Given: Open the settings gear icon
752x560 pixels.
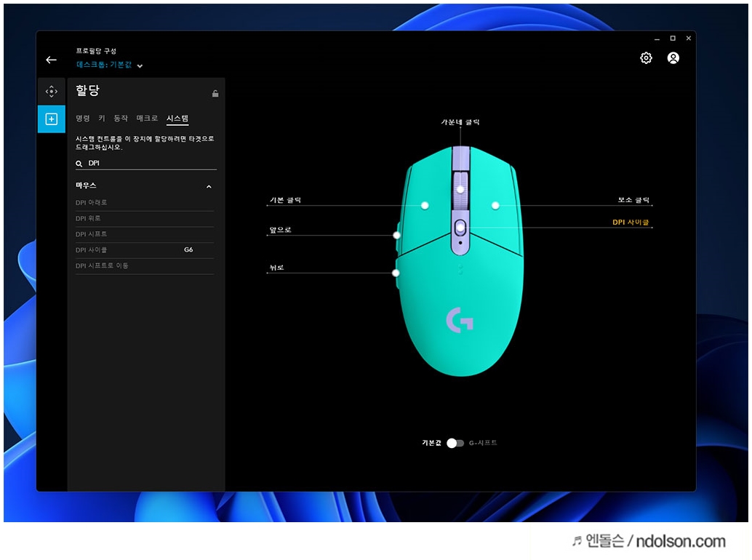Looking at the screenshot, I should tap(646, 58).
